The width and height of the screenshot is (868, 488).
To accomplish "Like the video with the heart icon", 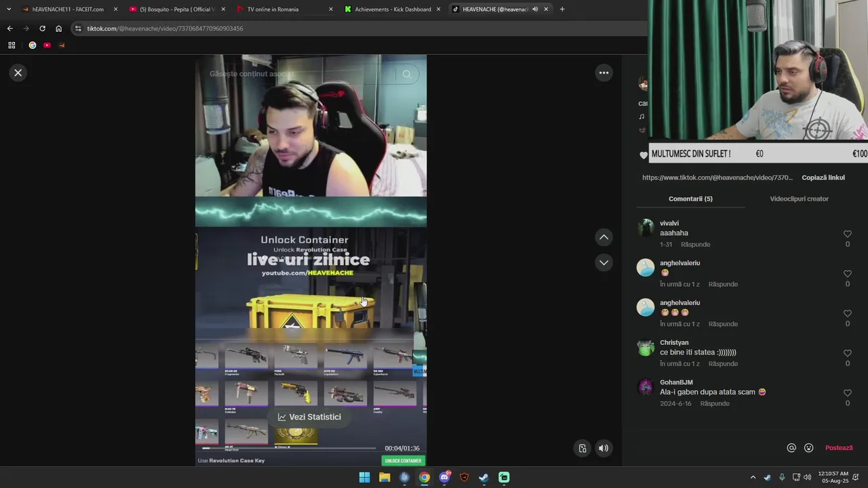I will coord(644,155).
